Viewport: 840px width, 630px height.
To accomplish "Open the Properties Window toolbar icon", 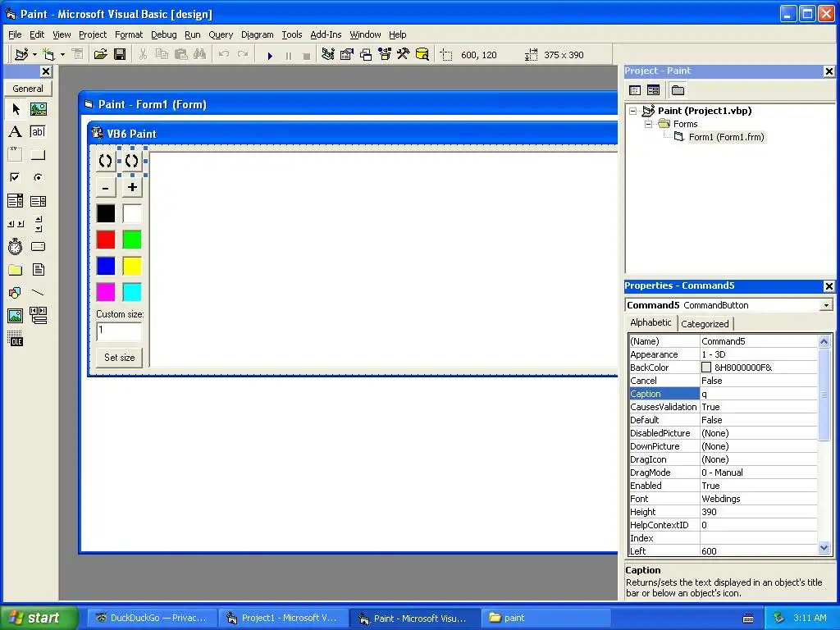I will point(347,55).
